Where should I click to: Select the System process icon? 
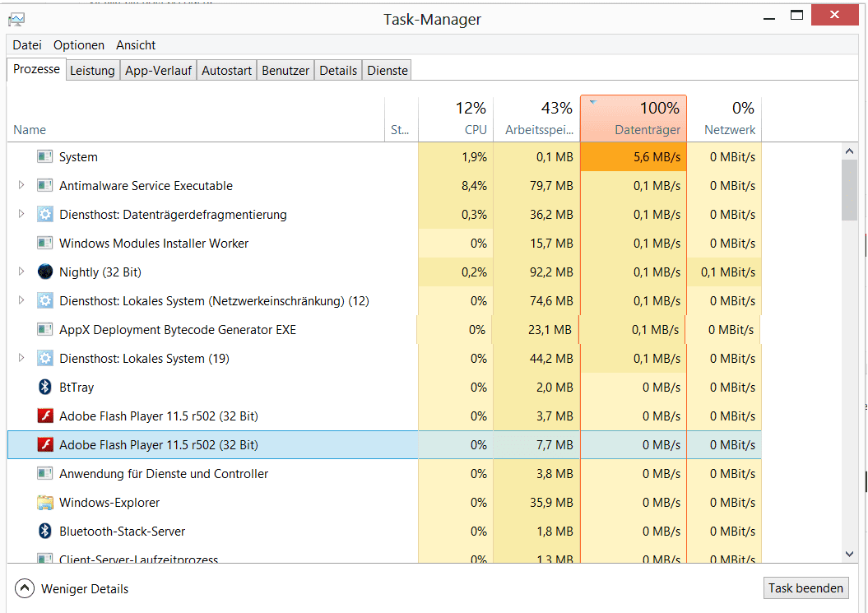click(x=44, y=156)
